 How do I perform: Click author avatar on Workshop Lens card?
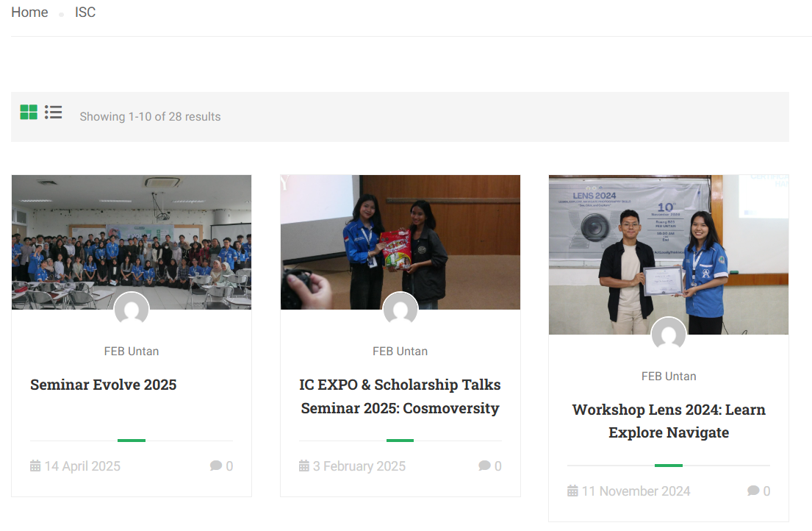click(x=669, y=334)
